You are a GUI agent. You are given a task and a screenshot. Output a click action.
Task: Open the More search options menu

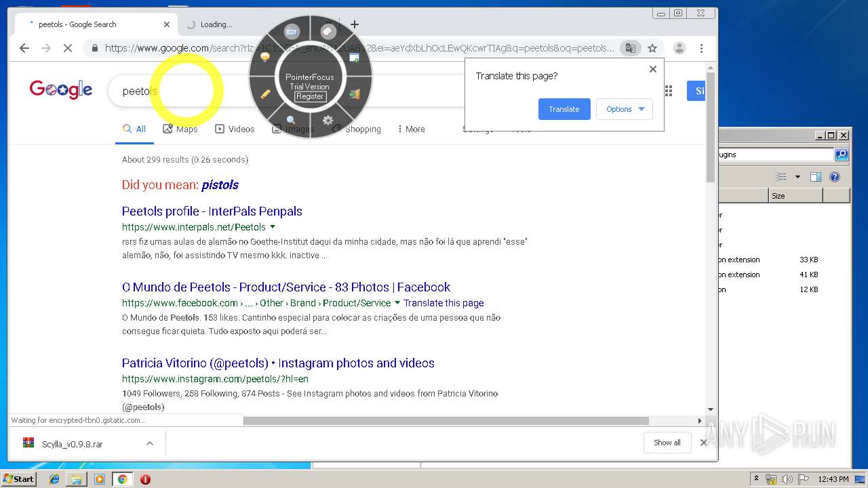pos(411,129)
